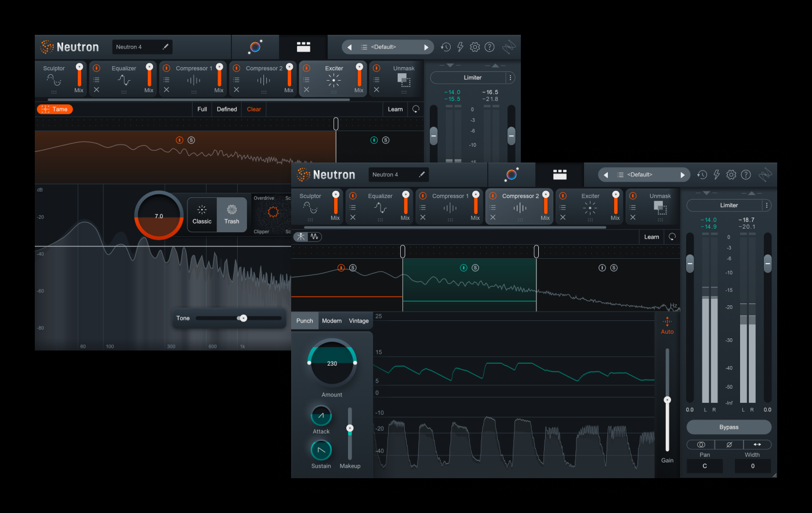This screenshot has height=513, width=812.
Task: Click the Bypass button in the front window
Action: [729, 427]
